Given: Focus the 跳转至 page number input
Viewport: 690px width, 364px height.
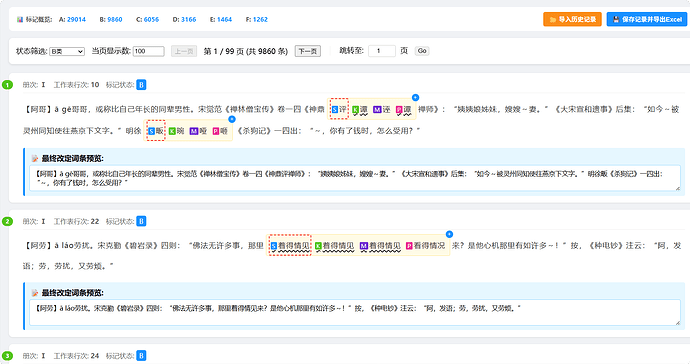Looking at the screenshot, I should coord(382,51).
